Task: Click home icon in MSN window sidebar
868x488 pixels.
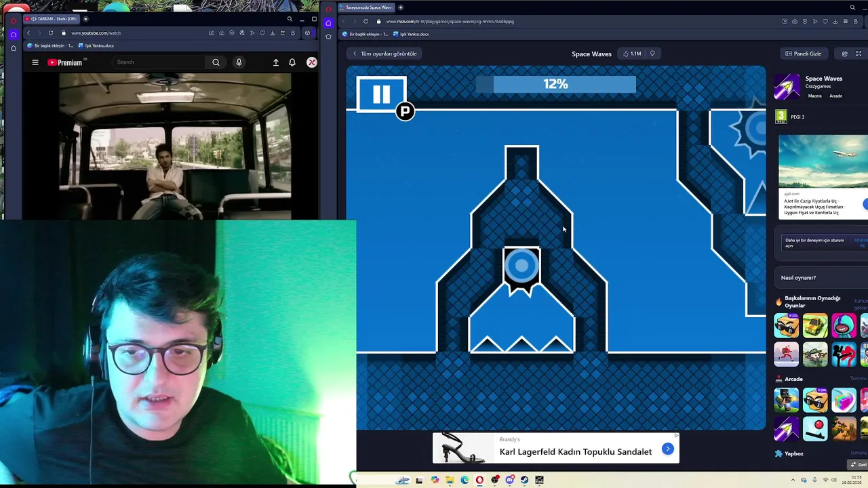Action: 328,22
